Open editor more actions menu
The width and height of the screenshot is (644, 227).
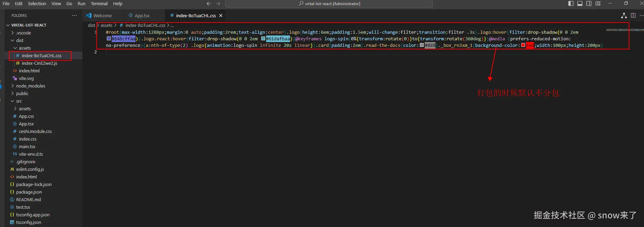pos(641,16)
